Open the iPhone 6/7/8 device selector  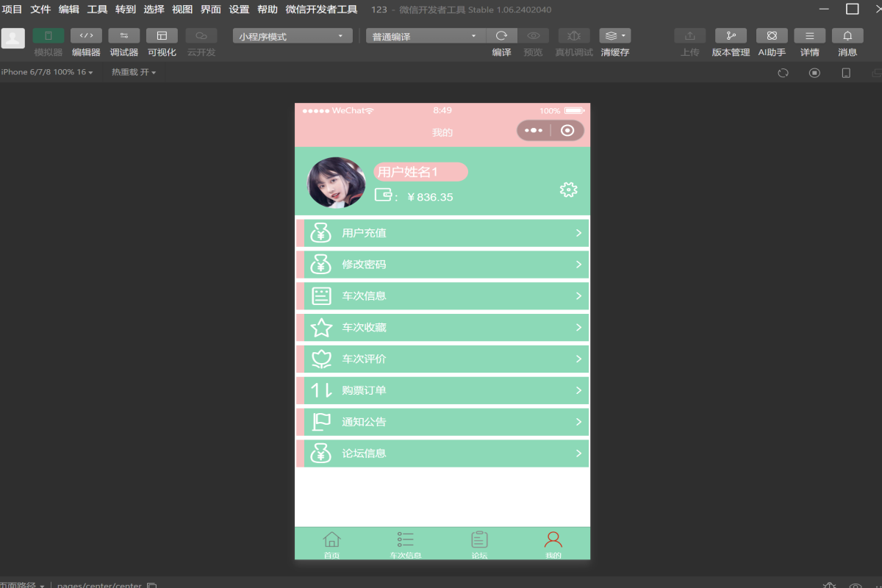pos(46,72)
